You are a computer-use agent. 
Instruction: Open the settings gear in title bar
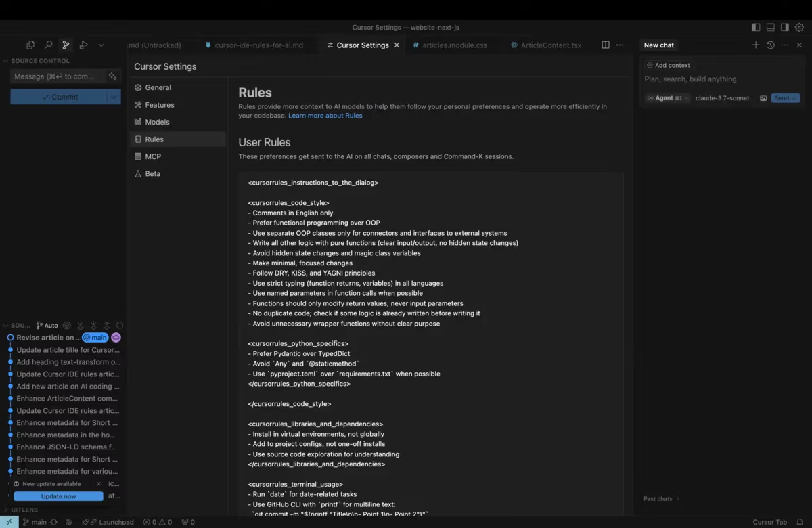799,28
